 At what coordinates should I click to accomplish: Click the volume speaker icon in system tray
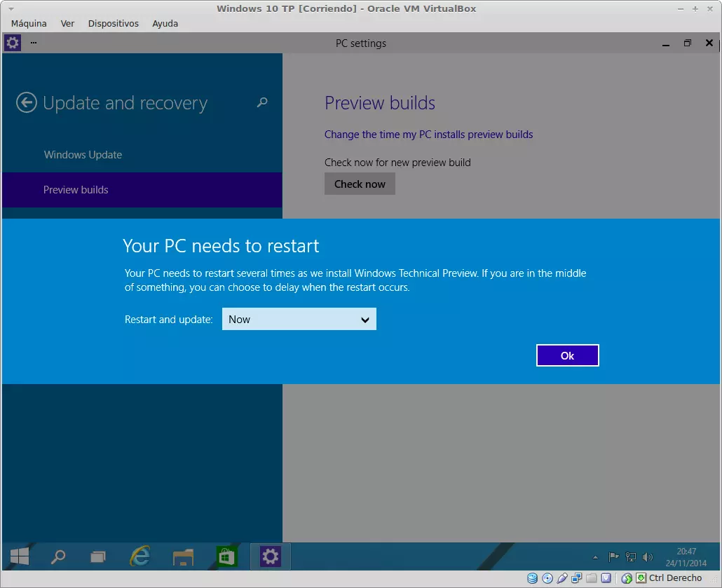(647, 557)
